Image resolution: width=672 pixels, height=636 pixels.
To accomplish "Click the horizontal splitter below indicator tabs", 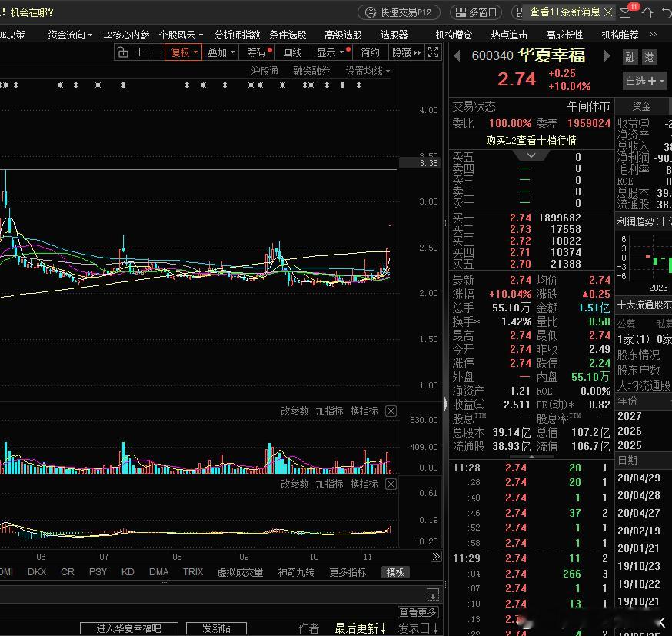I will (165, 582).
